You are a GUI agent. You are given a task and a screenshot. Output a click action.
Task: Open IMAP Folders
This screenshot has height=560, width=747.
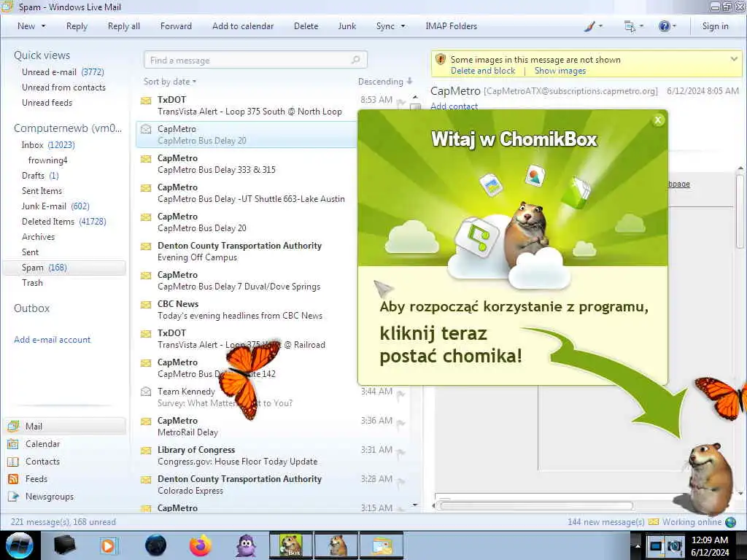click(451, 26)
